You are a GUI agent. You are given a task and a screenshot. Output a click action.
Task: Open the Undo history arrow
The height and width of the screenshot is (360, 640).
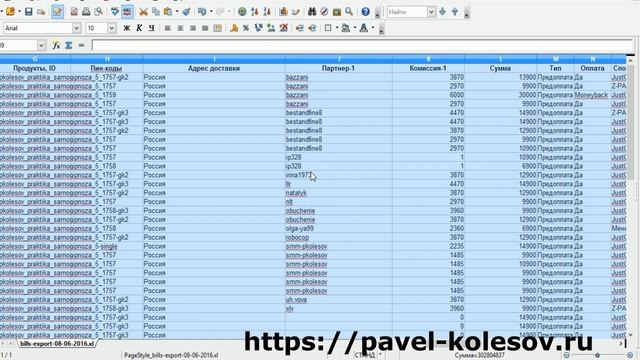pyautogui.click(x=211, y=12)
